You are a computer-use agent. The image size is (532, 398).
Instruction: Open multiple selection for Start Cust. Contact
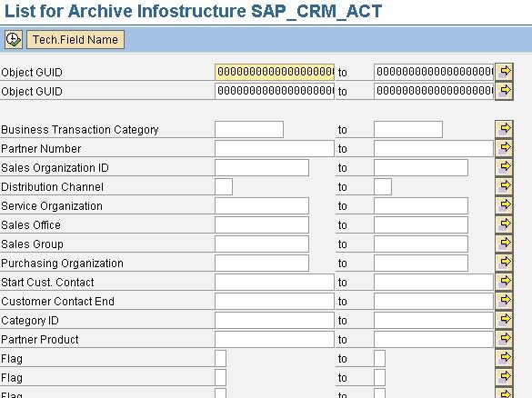tap(504, 282)
